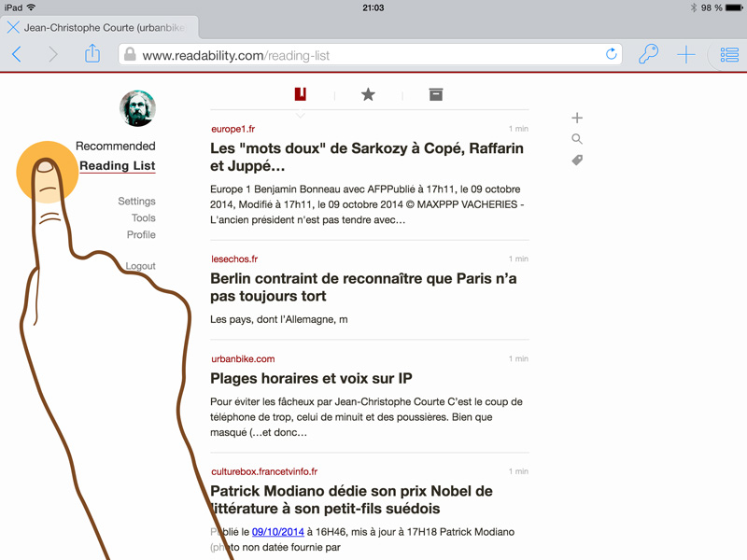747x560 pixels.
Task: Tap the battery icon in the status bar
Action: click(734, 7)
